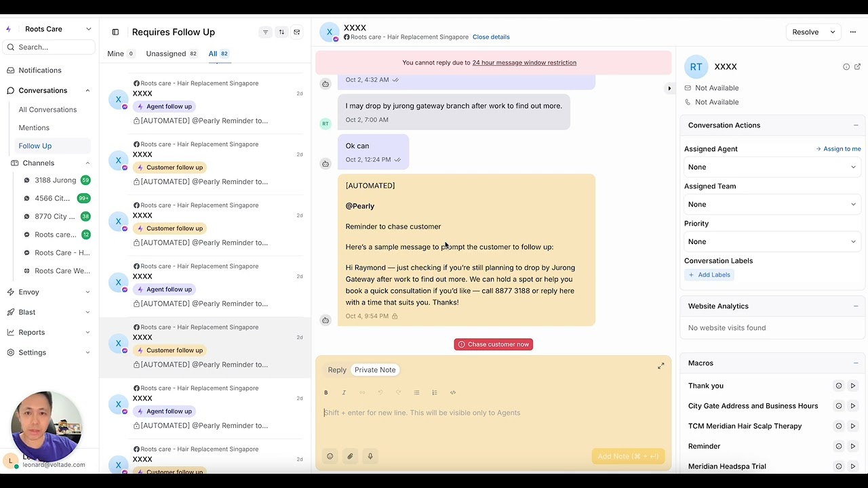This screenshot has height=488, width=868.
Task: Click the info icon for the Reminder macro
Action: pyautogui.click(x=839, y=446)
